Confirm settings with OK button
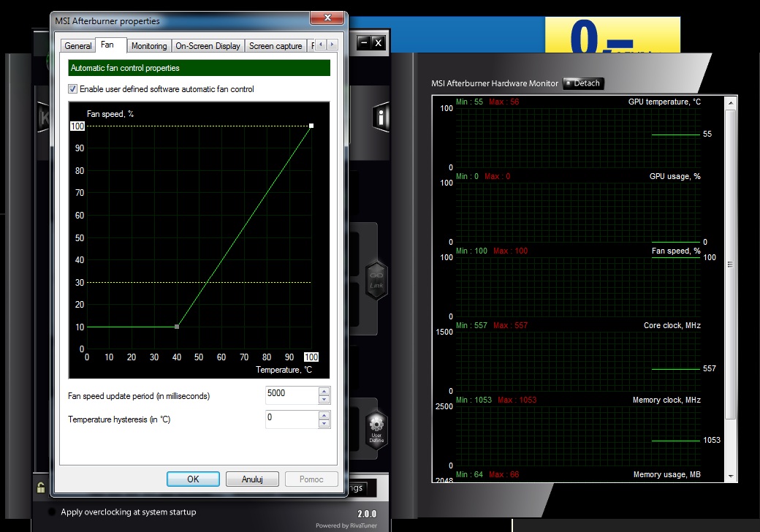This screenshot has width=760, height=532. [193, 479]
